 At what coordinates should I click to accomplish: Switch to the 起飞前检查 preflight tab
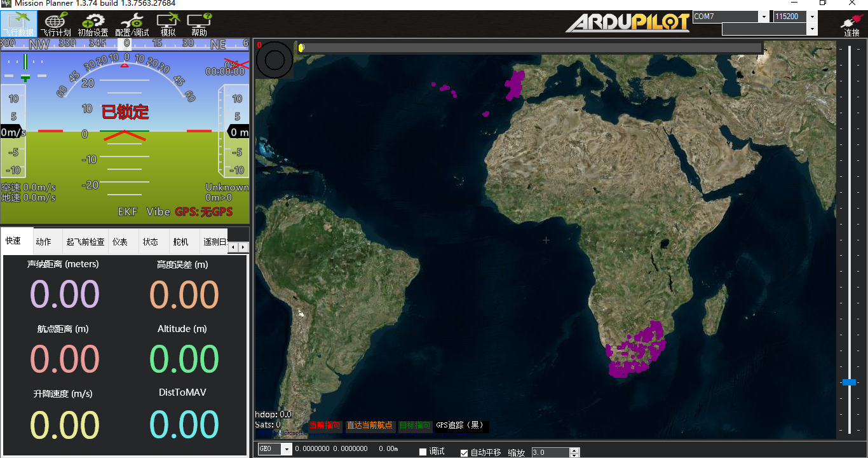coord(85,242)
